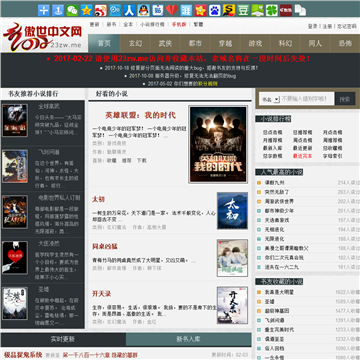Image resolution: width=360 pixels, height=360 pixels.
Task: Share via the Renren icon
Action: coord(129,10)
